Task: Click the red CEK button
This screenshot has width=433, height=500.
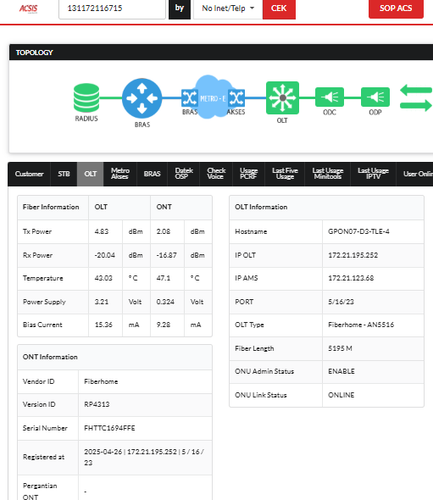Action: pos(279,8)
